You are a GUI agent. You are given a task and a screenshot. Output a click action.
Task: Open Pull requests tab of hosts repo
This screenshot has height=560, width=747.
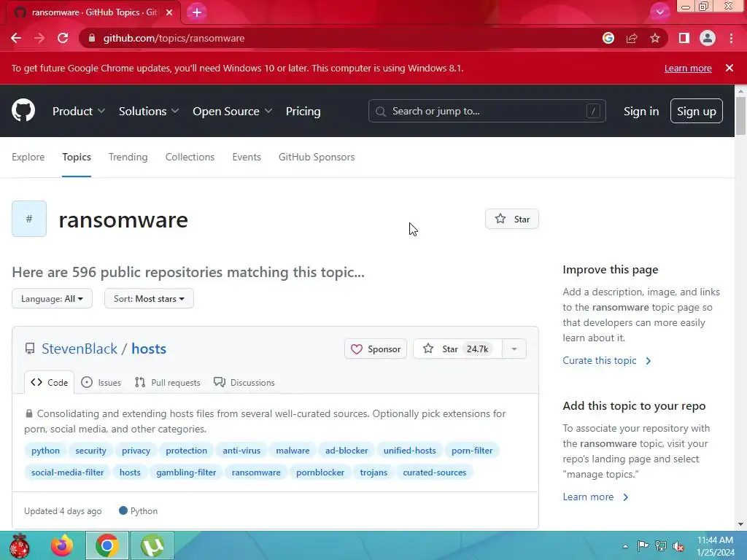[168, 382]
